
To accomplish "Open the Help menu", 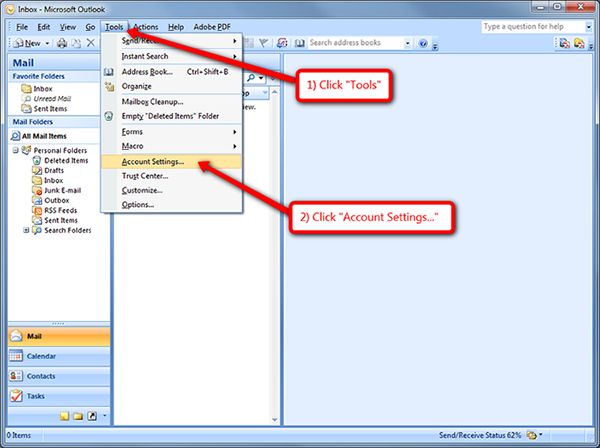I will 176,27.
